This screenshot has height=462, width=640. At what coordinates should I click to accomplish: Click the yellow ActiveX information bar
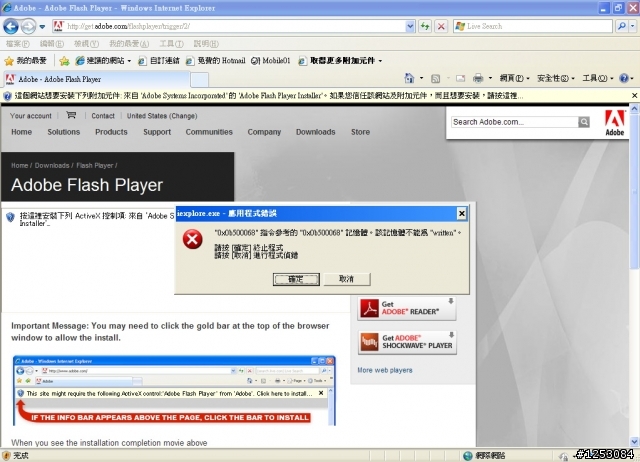pyautogui.click(x=314, y=96)
